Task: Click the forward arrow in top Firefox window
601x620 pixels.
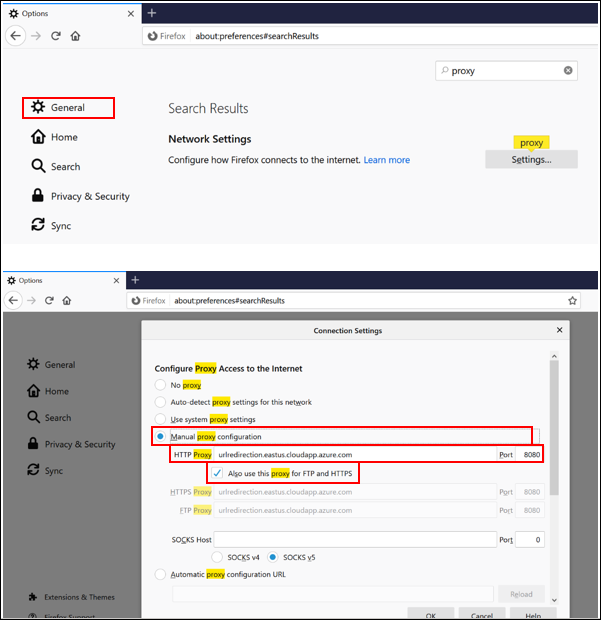Action: (36, 36)
